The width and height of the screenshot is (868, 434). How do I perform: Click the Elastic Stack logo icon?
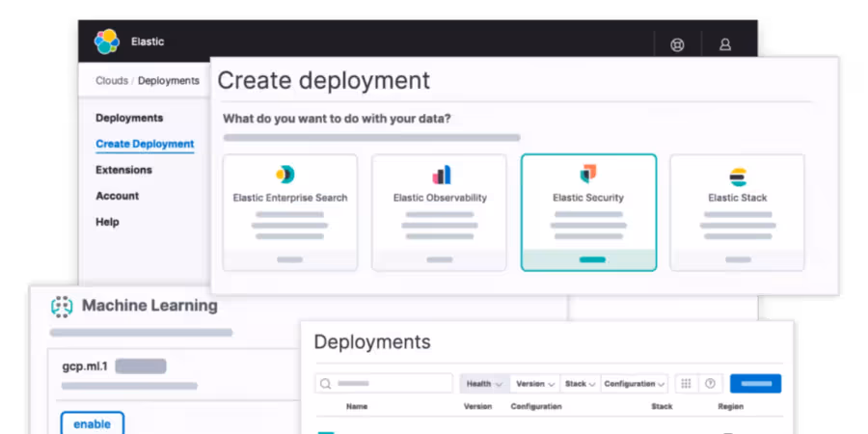tap(738, 177)
